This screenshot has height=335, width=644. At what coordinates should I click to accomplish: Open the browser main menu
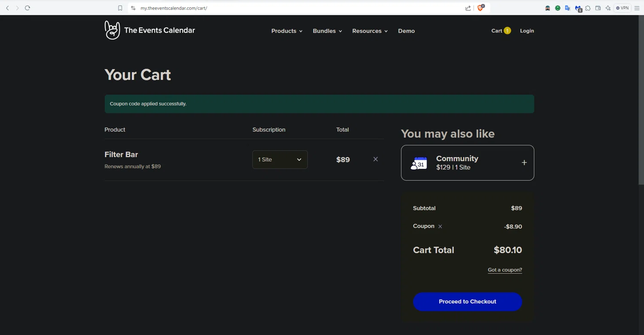[637, 8]
